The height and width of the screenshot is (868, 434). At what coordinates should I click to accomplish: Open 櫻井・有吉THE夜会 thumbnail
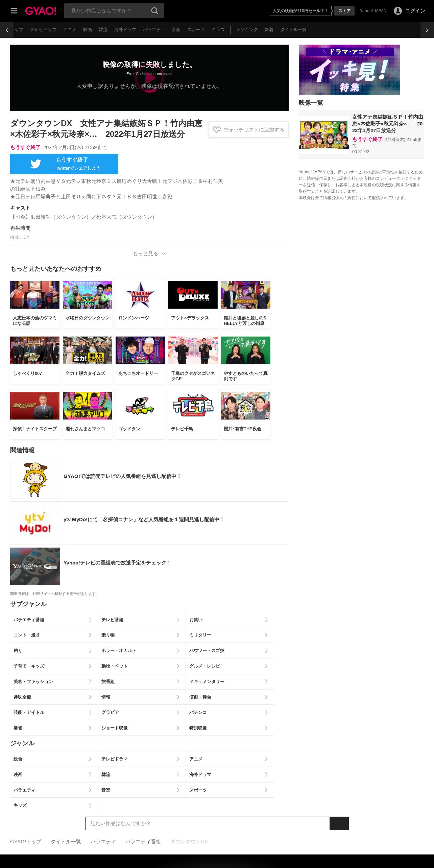point(246,406)
